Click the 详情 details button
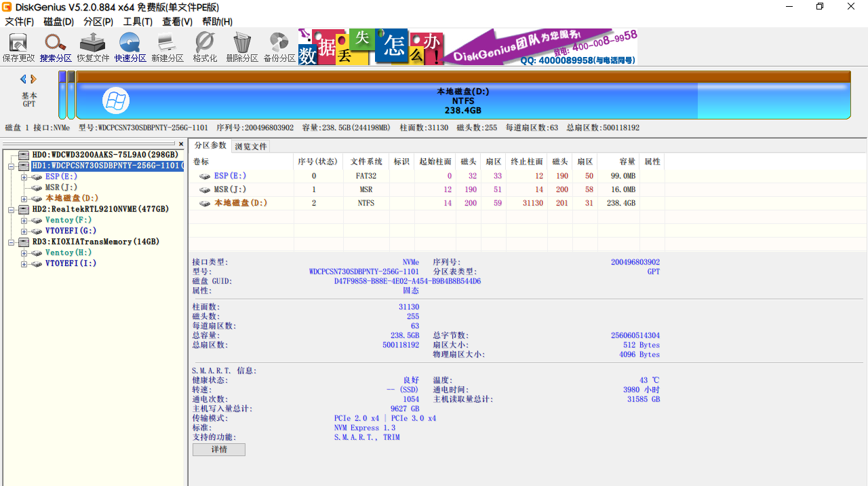The image size is (868, 486). tap(219, 449)
